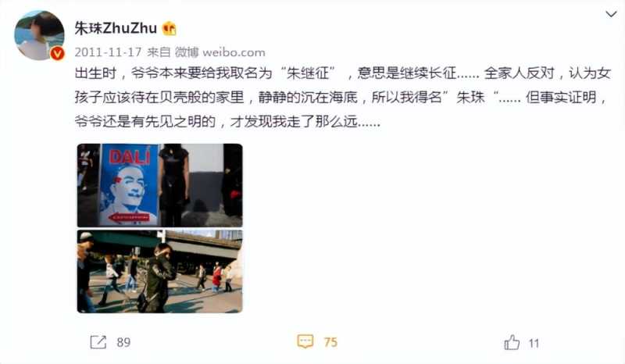Screen dimensions: 625x364
Task: Like the post with thumbs-up icon
Action: [x=512, y=342]
